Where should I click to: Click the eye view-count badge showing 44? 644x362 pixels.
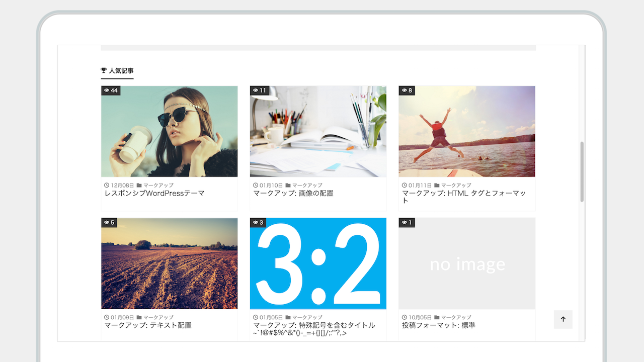[111, 90]
